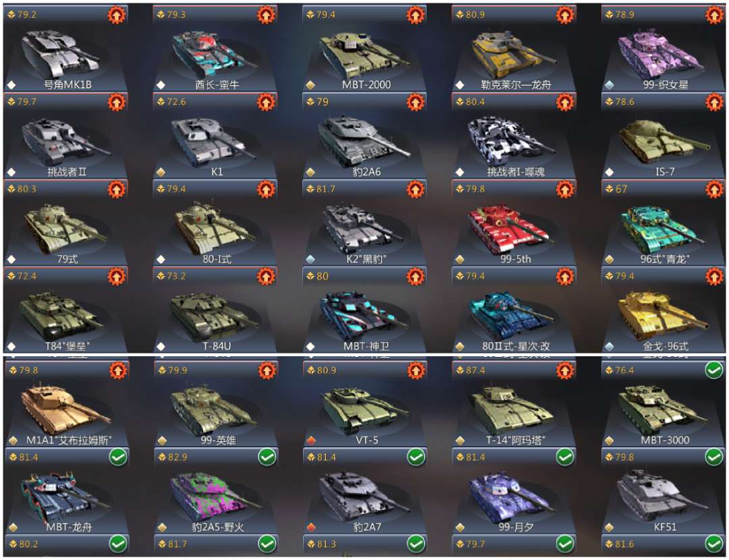The image size is (729, 560).
Task: Click upgrade icon on T-14"阿玛塔" card
Action: pos(565,371)
